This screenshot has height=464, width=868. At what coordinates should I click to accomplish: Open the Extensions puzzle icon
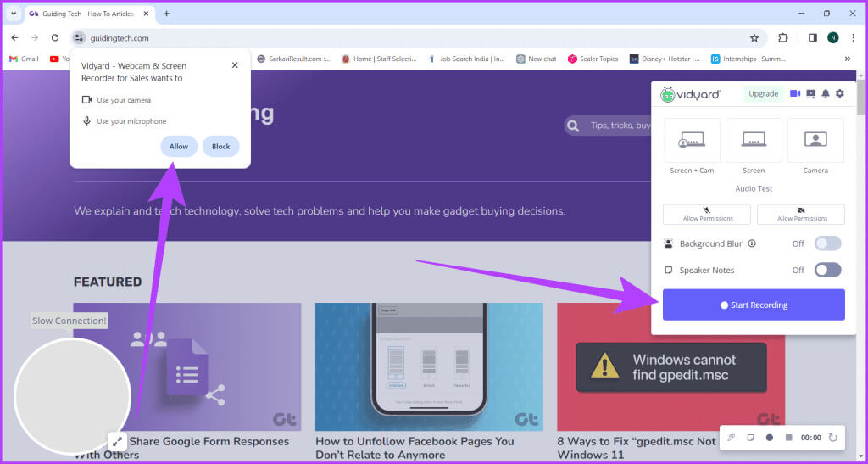782,37
